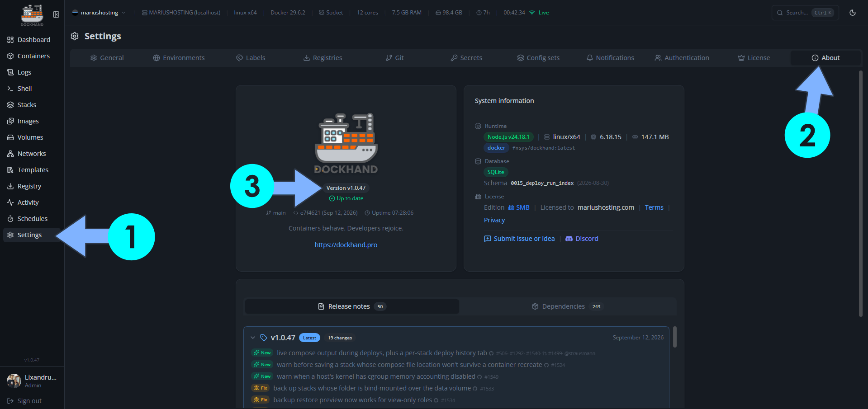Switch to the Registries tab

point(323,58)
